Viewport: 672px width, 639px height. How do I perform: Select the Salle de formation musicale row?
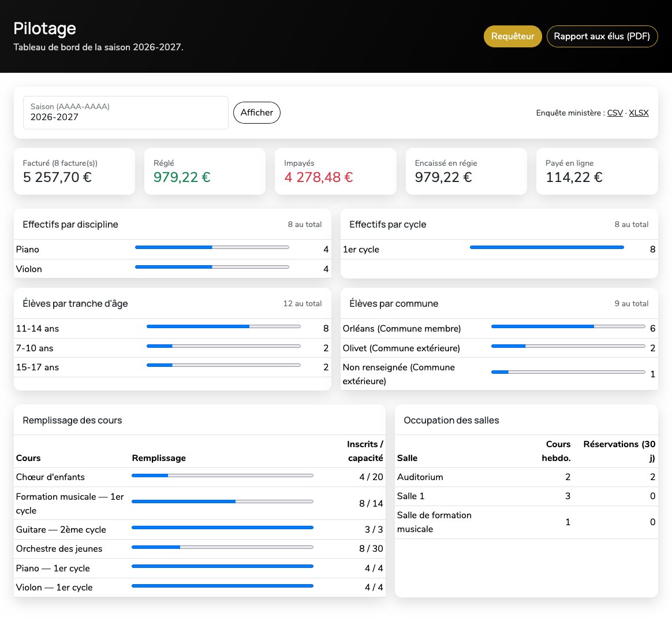[527, 522]
